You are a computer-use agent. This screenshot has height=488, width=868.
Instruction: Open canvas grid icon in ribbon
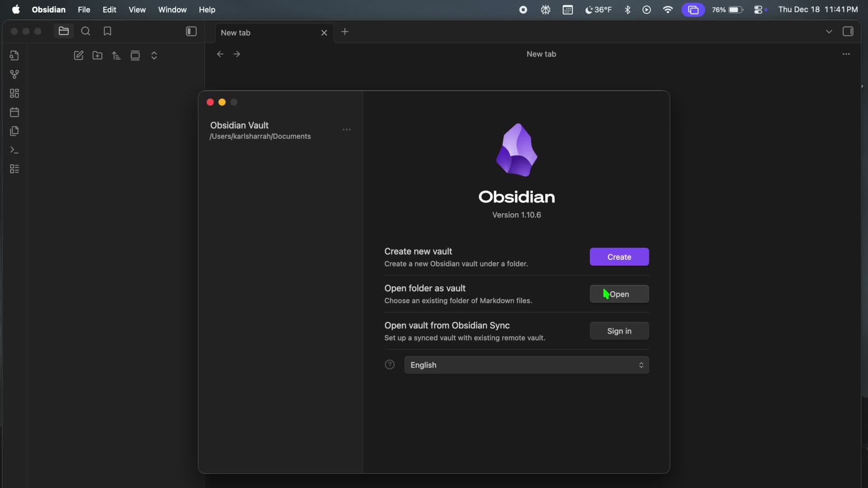point(14,93)
